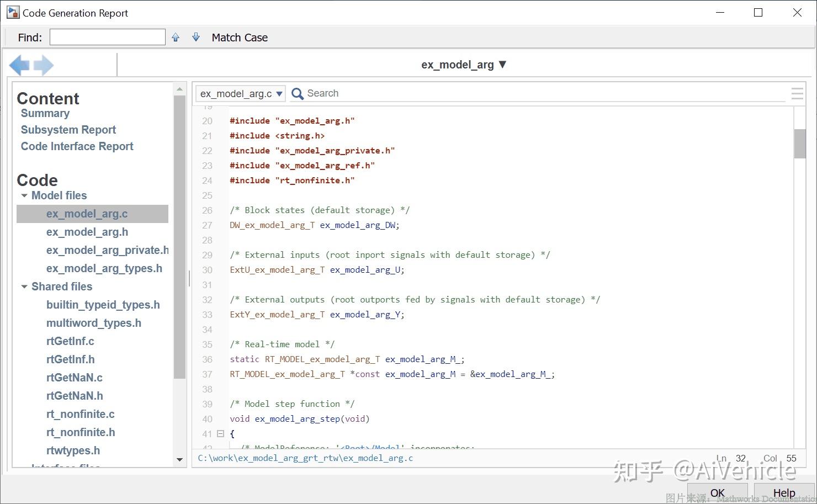817x504 pixels.
Task: Enable Match Case for the find bar
Action: pos(239,37)
